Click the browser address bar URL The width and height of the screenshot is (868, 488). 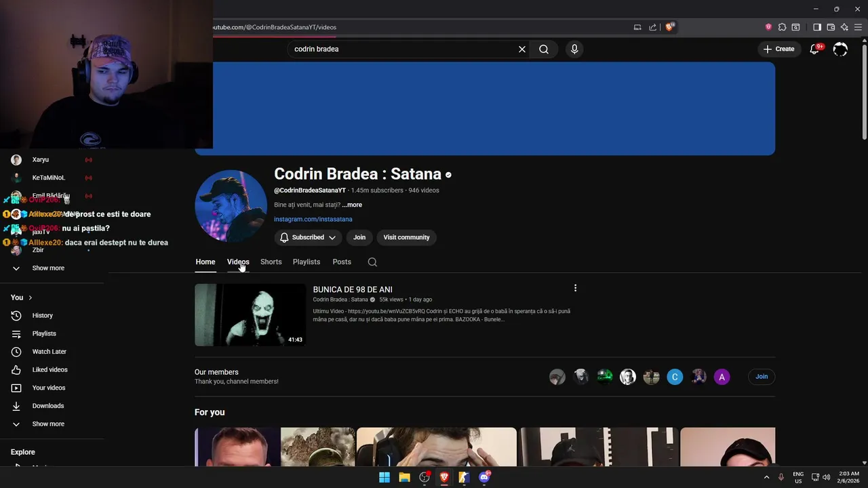275,27
